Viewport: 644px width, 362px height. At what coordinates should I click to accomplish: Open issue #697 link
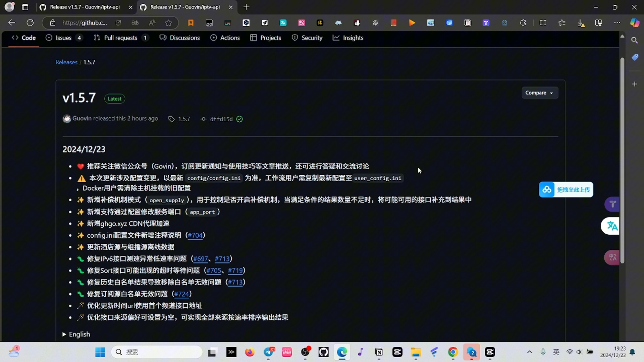coord(201,259)
